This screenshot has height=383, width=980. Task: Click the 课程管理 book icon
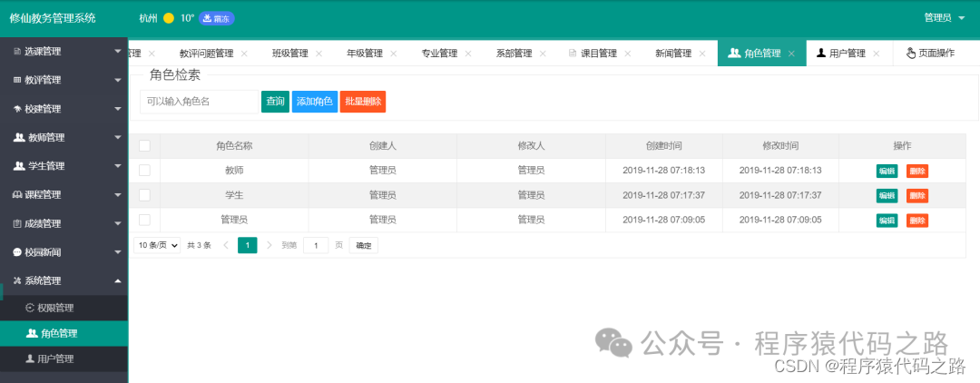tap(17, 195)
